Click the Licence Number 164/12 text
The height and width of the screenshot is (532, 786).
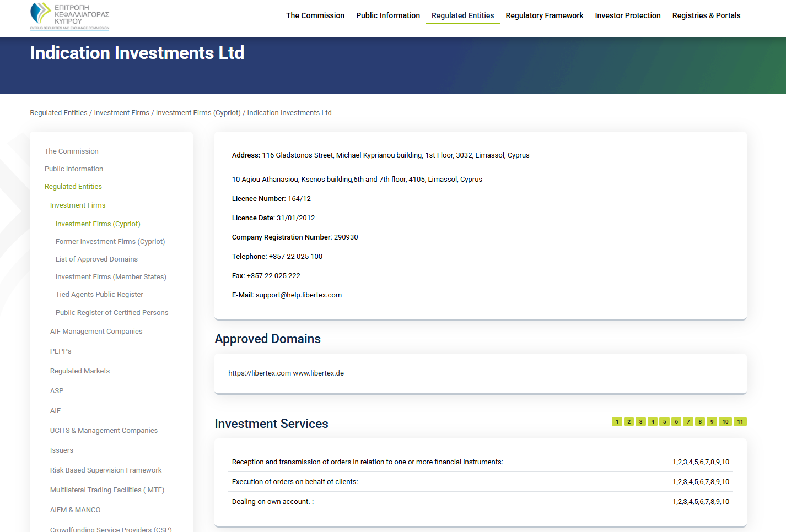click(x=271, y=199)
